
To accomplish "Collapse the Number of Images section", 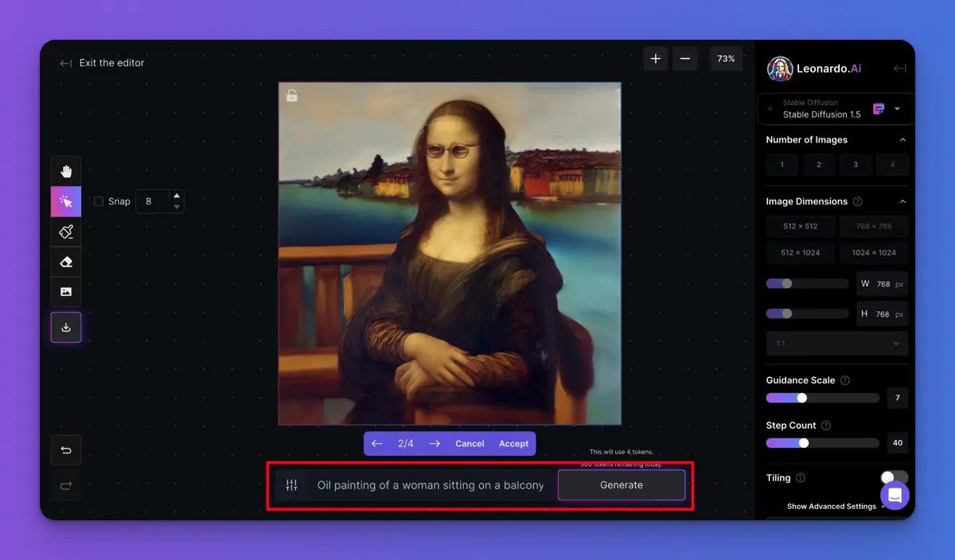I will pos(902,140).
